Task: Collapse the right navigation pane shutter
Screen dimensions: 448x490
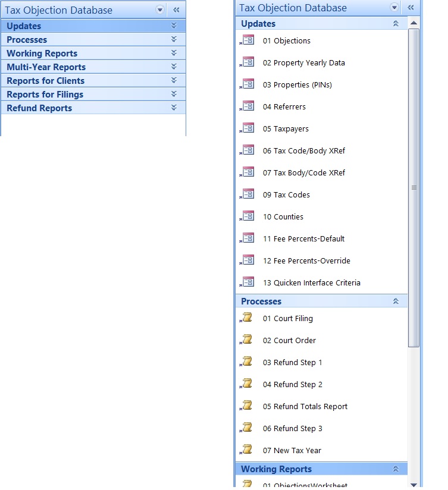Action: pyautogui.click(x=411, y=8)
